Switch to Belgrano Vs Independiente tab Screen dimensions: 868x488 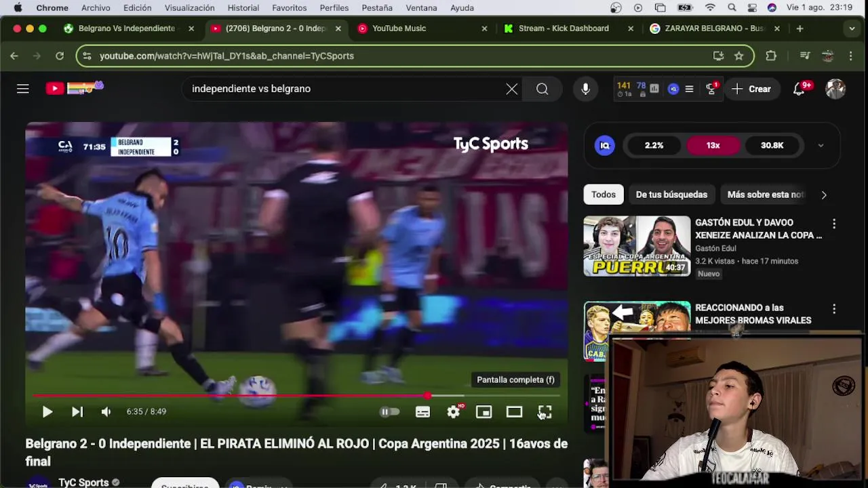tap(127, 28)
